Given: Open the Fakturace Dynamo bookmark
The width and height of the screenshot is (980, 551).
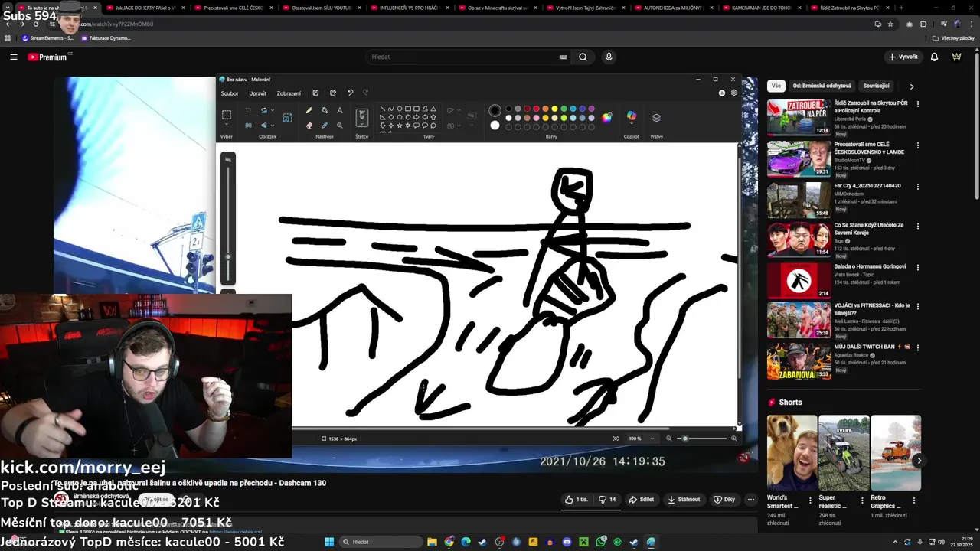Looking at the screenshot, I should (x=105, y=37).
